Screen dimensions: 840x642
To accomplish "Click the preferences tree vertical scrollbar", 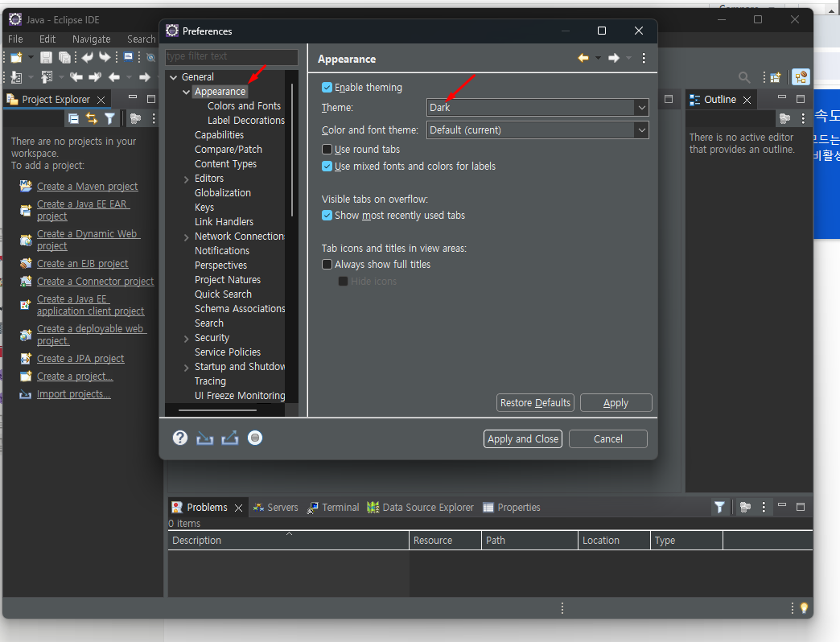I will (292, 150).
